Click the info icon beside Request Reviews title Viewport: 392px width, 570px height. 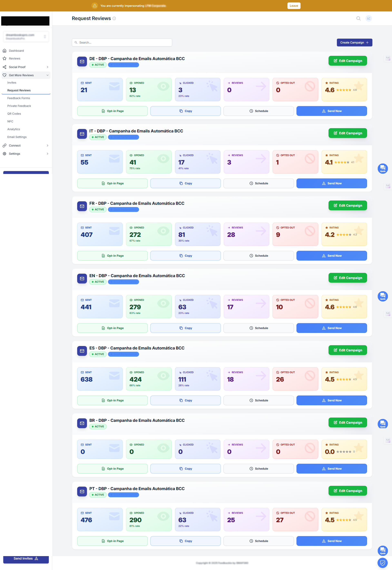pos(114,18)
